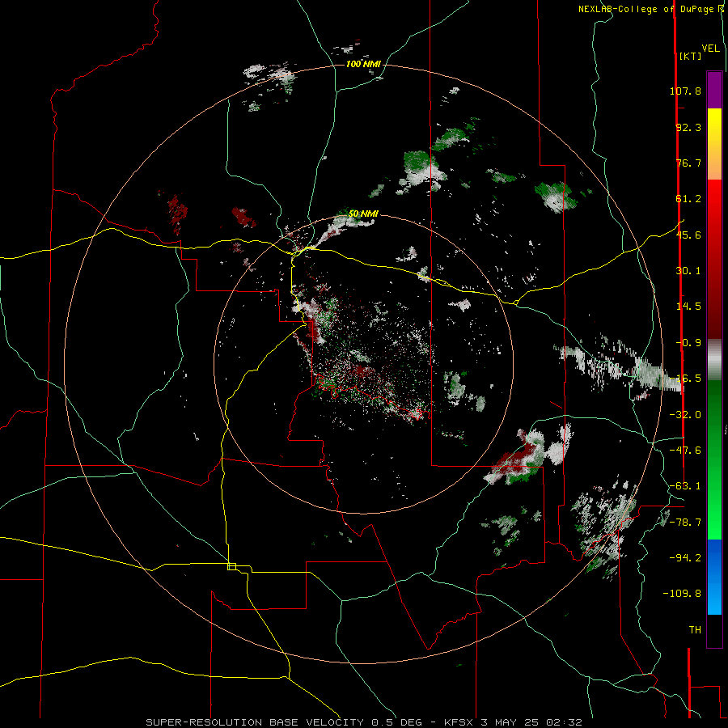Image resolution: width=728 pixels, height=728 pixels.
Task: Click the 45.6 legend value
Action: (x=688, y=235)
